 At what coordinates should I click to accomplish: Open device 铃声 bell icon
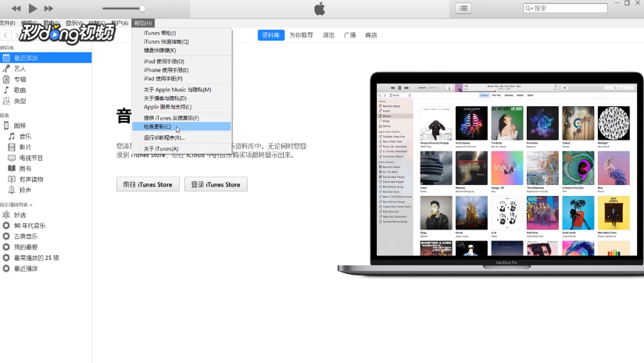tap(12, 190)
